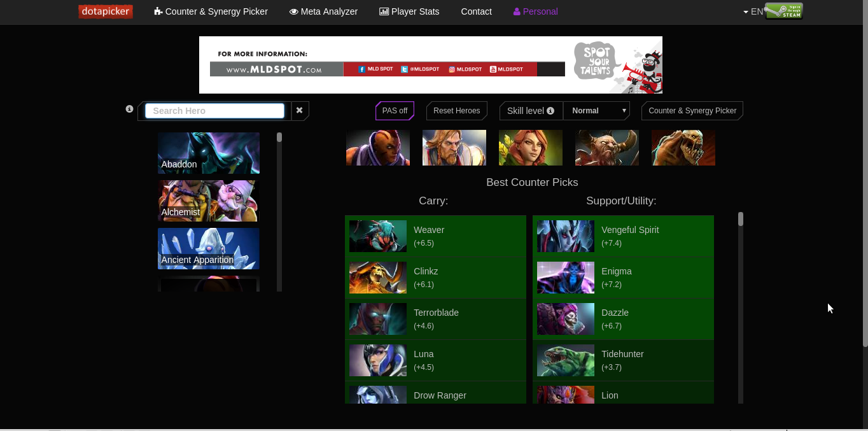868x431 pixels.
Task: Select the Enigma name text
Action: pos(617,271)
